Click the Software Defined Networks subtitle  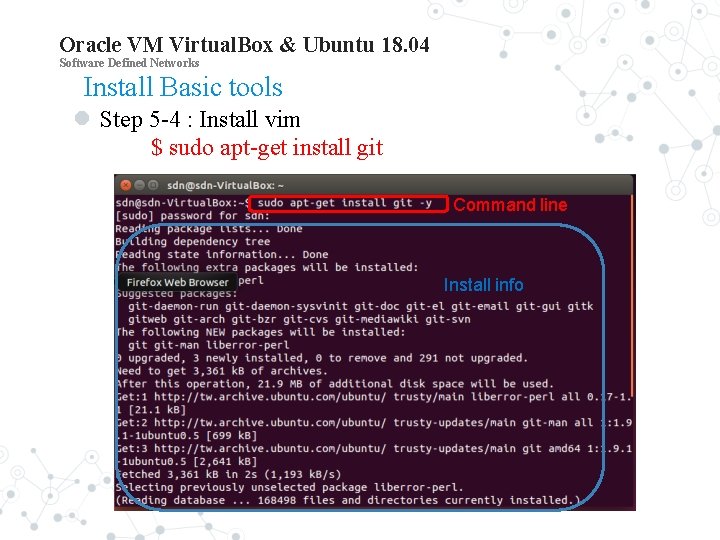click(129, 63)
